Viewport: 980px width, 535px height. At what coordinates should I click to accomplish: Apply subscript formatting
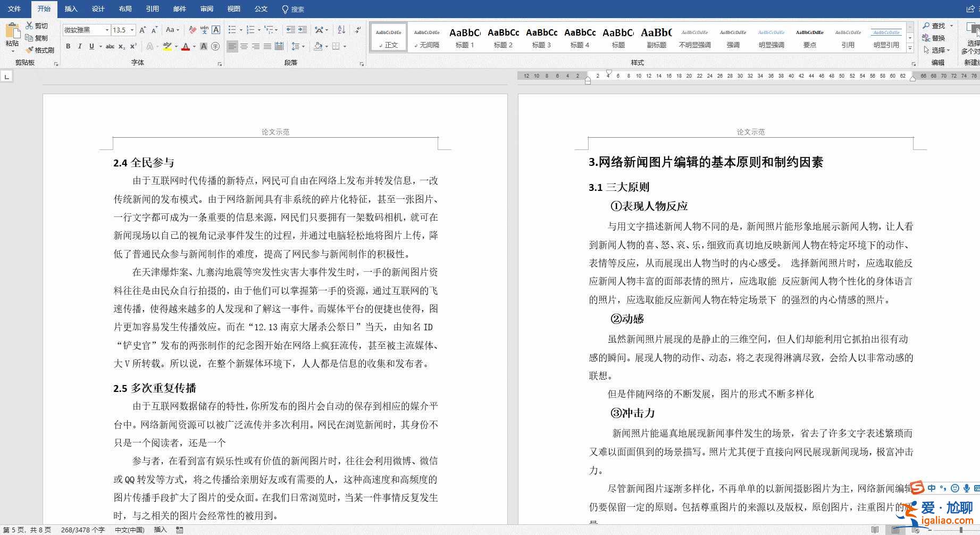tap(121, 47)
